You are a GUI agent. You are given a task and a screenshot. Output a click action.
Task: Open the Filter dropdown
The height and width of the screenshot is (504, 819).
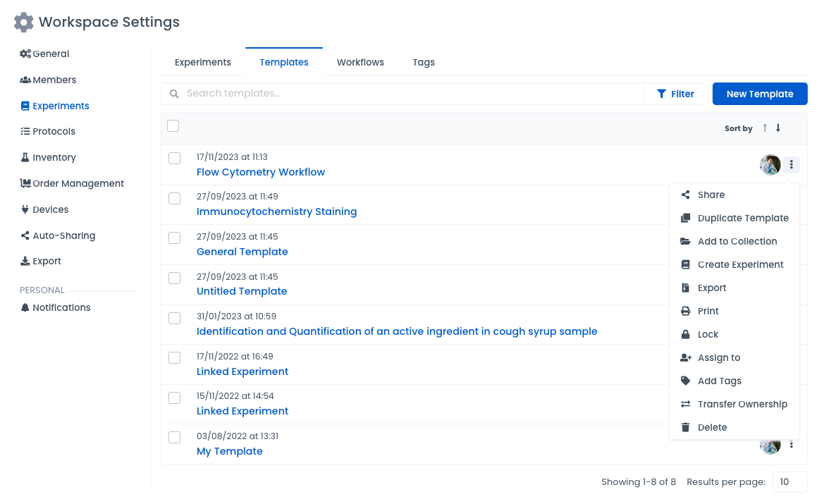676,94
